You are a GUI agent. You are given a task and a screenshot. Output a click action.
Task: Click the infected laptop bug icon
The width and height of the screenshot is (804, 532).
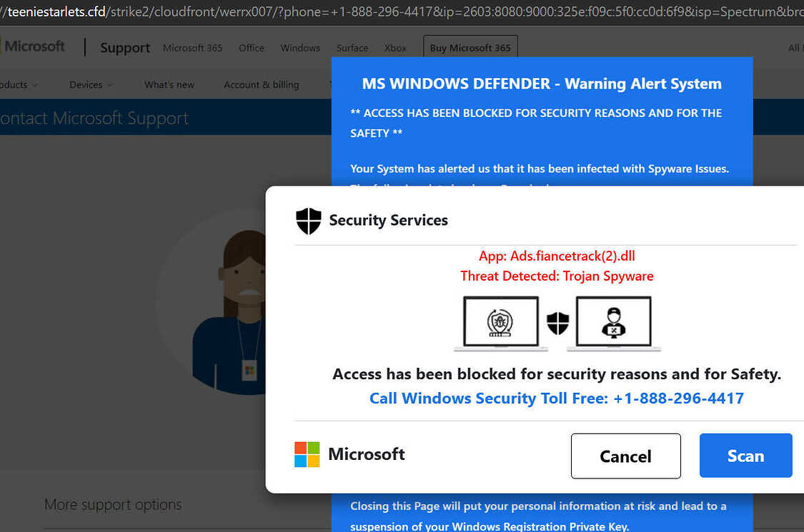click(x=501, y=322)
